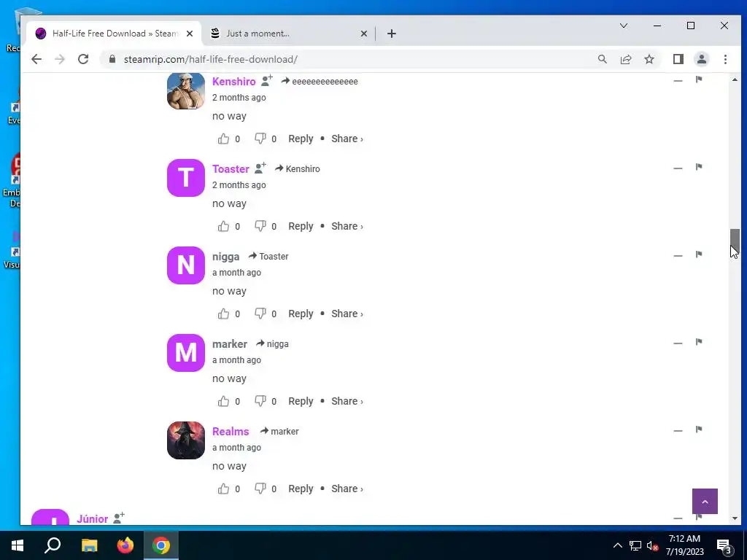Reply to Kenshiro's comment
The width and height of the screenshot is (747, 560).
pyautogui.click(x=301, y=139)
